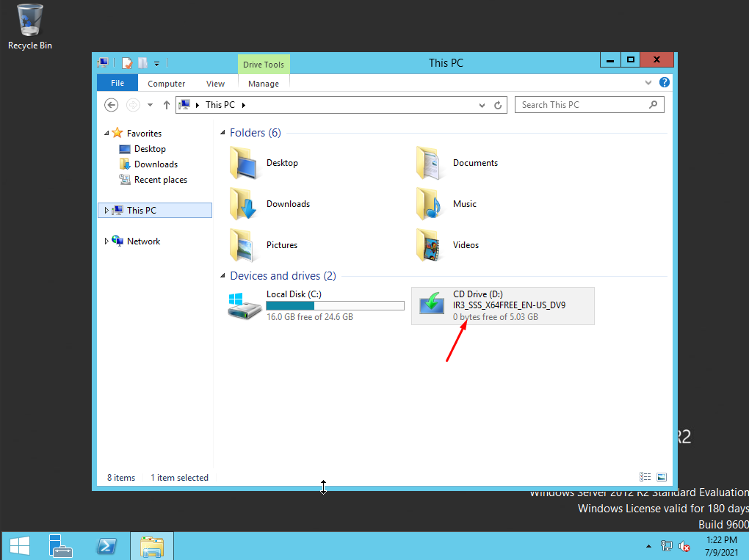This screenshot has width=749, height=560.
Task: Launch Server Manager from the taskbar
Action: 60,546
